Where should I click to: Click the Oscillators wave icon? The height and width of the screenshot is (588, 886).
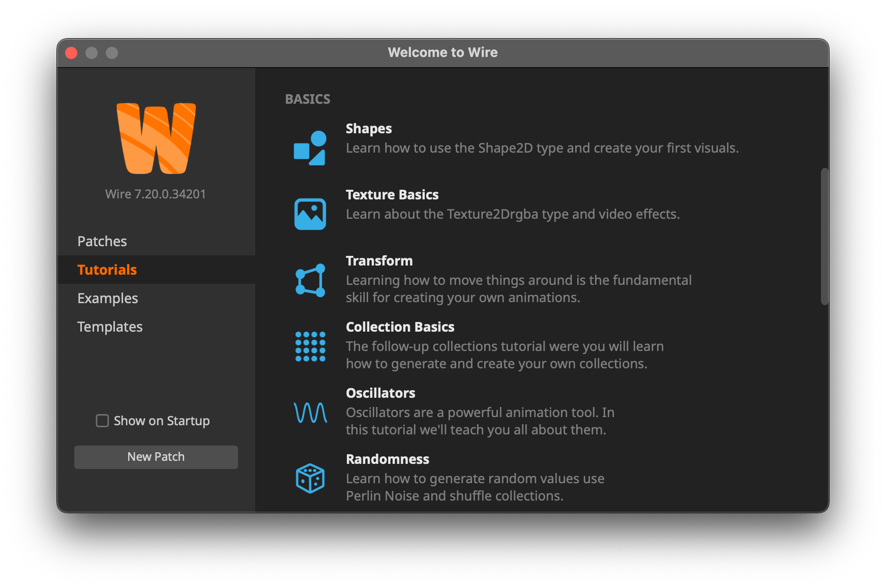310,413
